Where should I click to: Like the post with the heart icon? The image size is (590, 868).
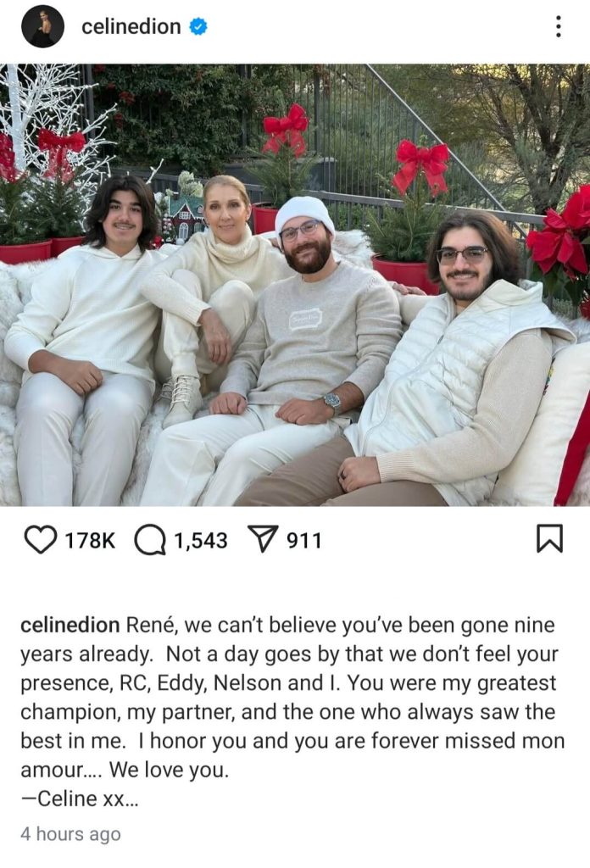[x=41, y=539]
